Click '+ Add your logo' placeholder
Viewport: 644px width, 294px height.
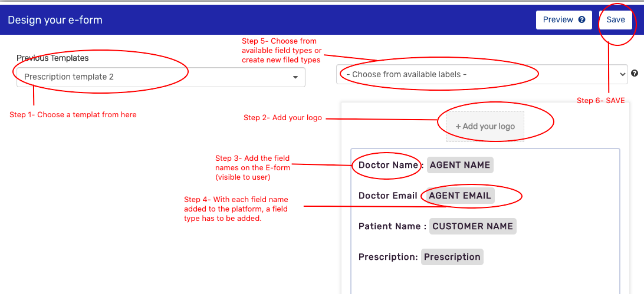485,126
